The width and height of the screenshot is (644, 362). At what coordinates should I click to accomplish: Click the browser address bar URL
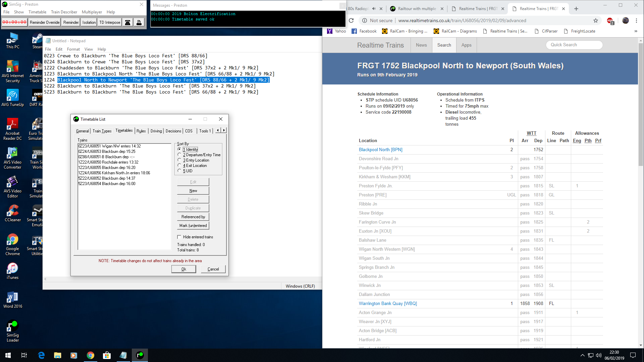tap(462, 20)
